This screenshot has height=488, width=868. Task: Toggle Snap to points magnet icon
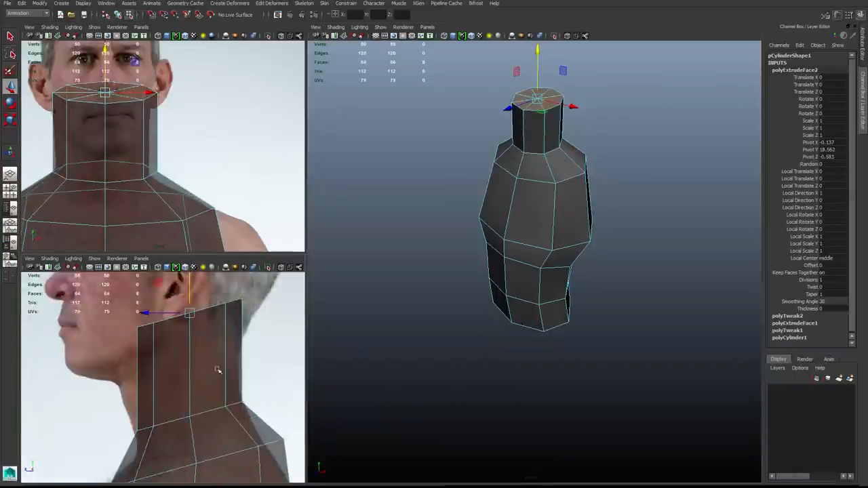(174, 14)
